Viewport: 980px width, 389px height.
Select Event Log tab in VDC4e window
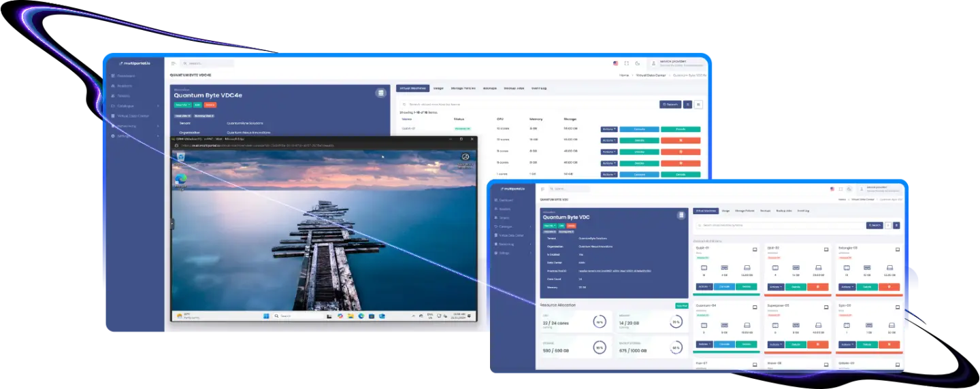point(539,88)
